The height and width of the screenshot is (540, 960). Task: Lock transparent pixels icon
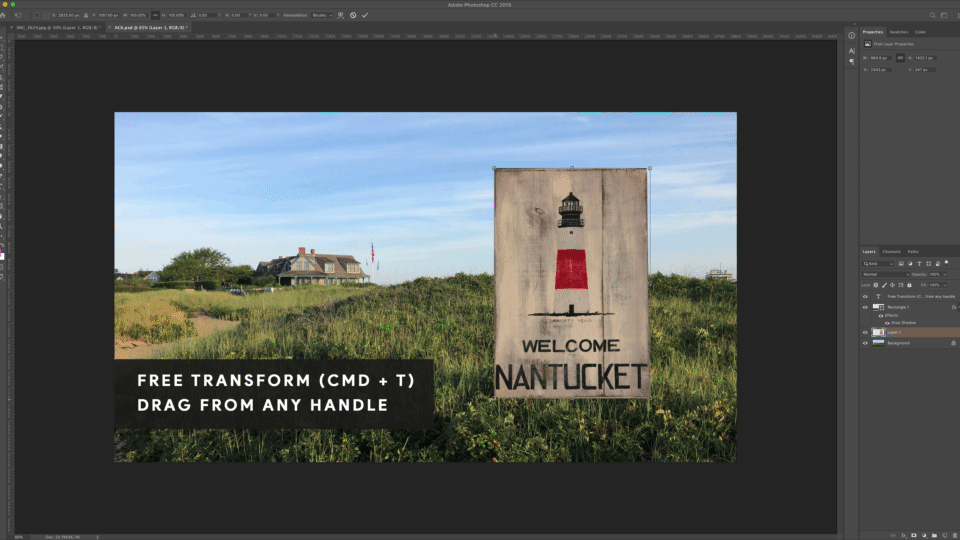tap(876, 285)
